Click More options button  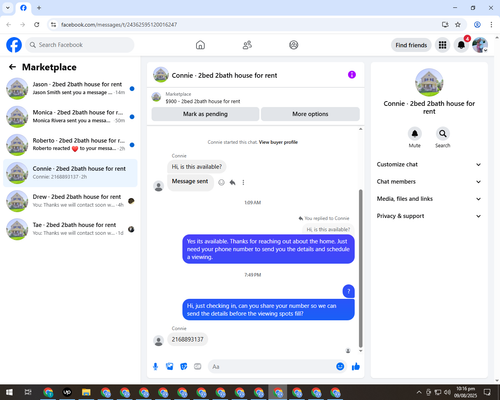[x=310, y=114]
